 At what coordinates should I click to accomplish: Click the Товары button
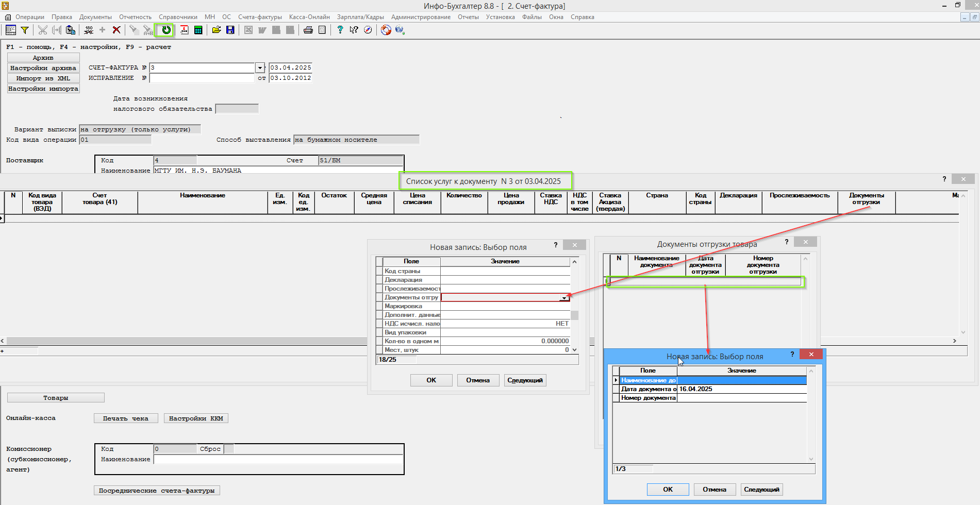[x=56, y=398]
